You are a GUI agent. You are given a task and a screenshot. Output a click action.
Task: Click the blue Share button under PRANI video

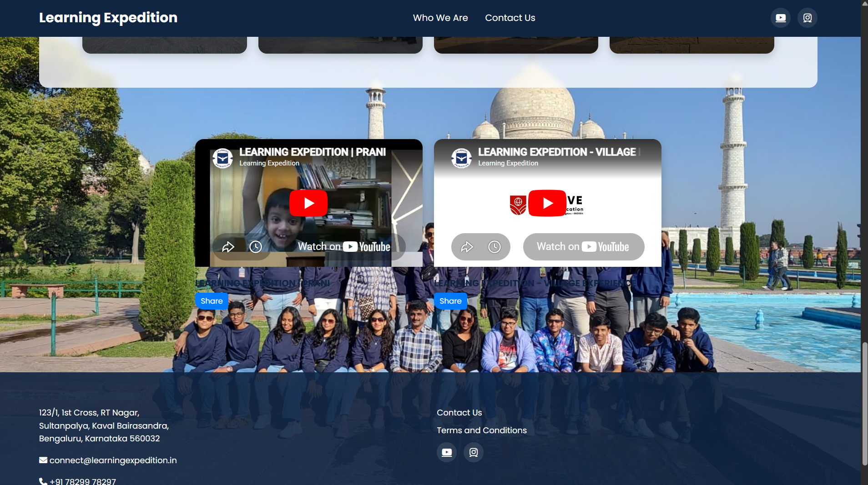click(212, 301)
